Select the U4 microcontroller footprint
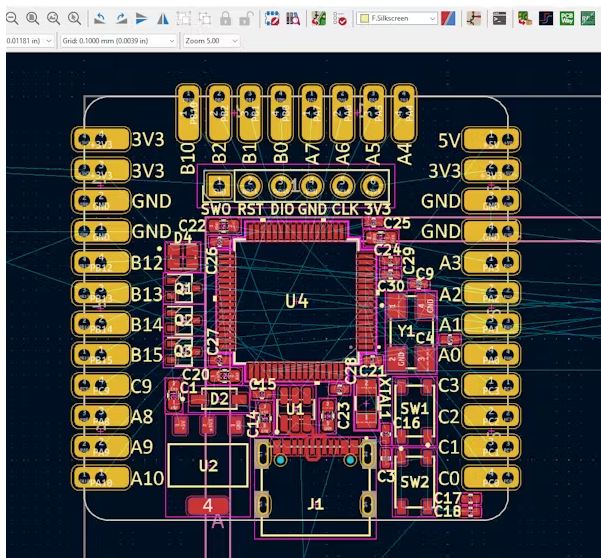Viewport: 601px width, 558px height. [x=297, y=300]
